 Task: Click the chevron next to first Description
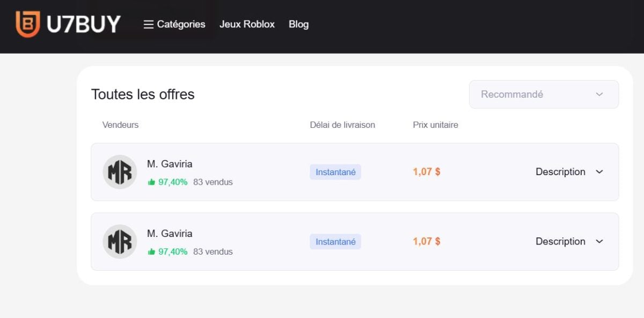(599, 172)
